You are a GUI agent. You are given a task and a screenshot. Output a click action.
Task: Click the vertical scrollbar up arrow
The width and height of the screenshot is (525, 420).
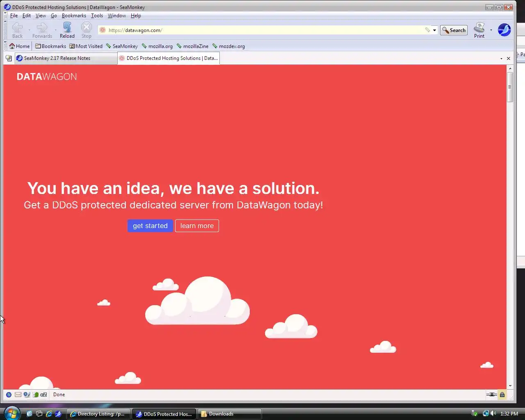point(510,68)
